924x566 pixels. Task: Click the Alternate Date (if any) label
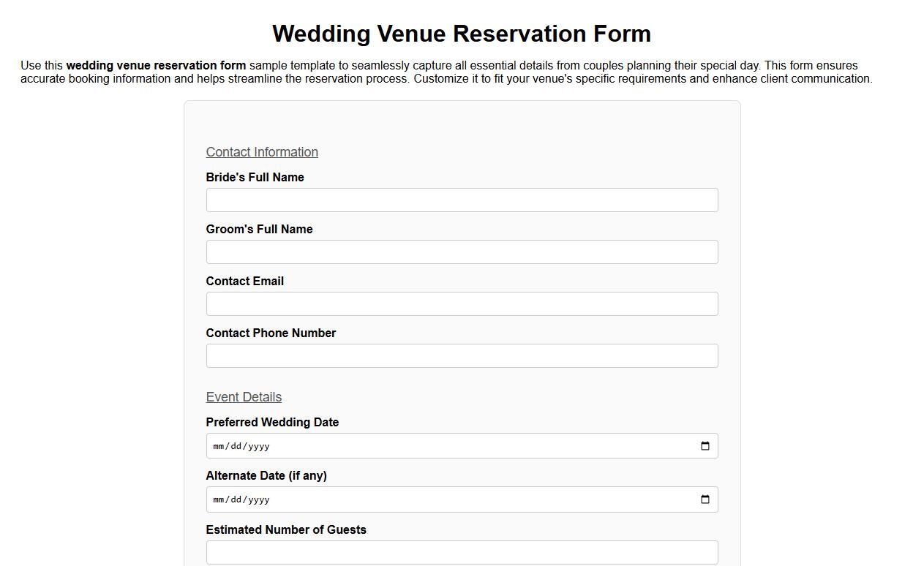266,475
